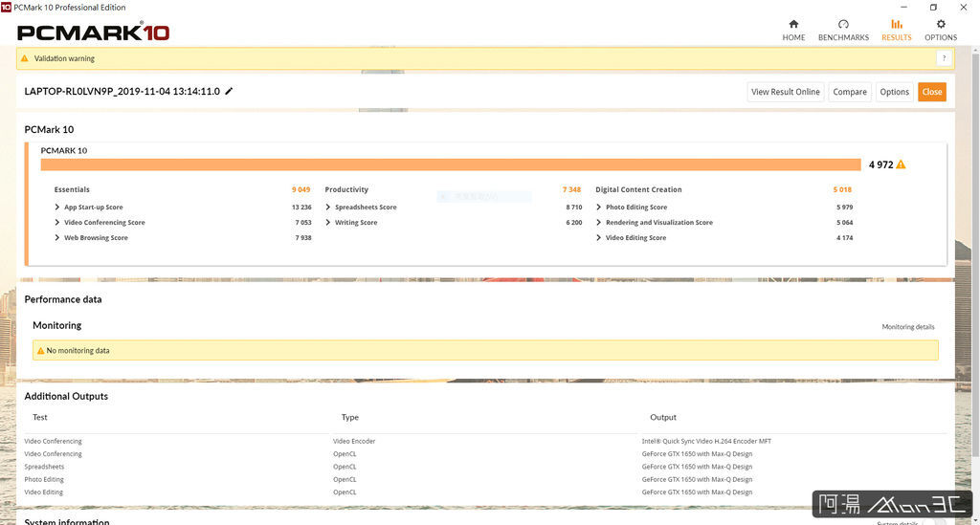
Task: Expand the Video Editing Score row
Action: [x=598, y=238]
